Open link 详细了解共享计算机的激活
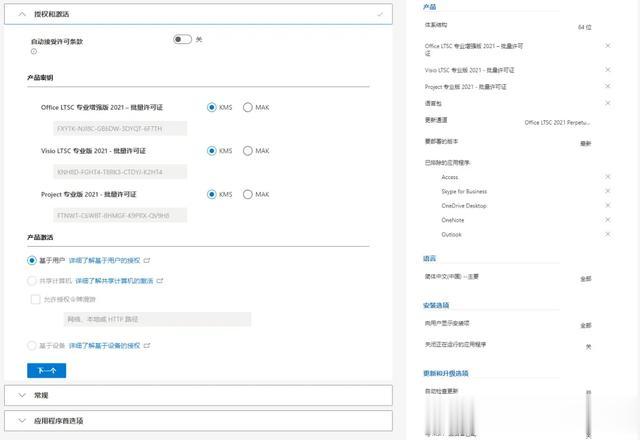This screenshot has height=440, width=640. click(x=114, y=281)
